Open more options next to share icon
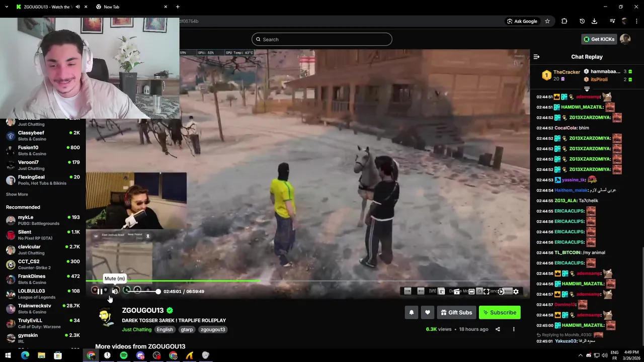The width and height of the screenshot is (644, 362). click(x=514, y=329)
